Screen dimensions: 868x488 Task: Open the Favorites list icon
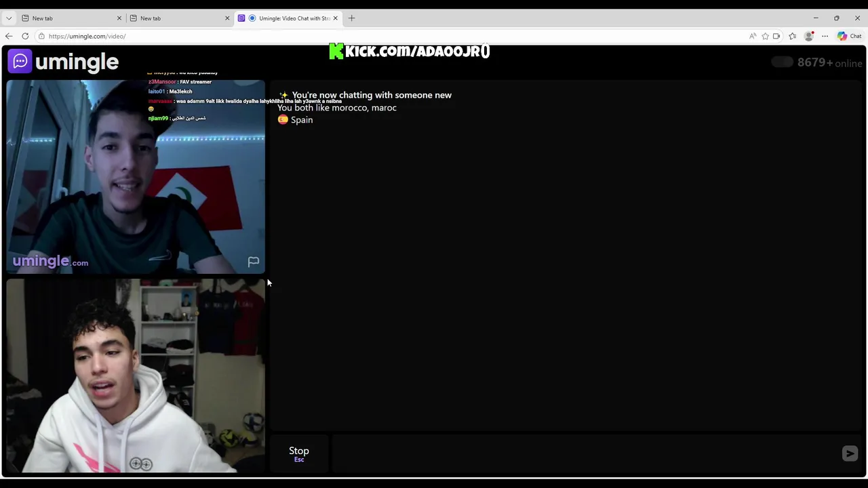[x=793, y=36]
